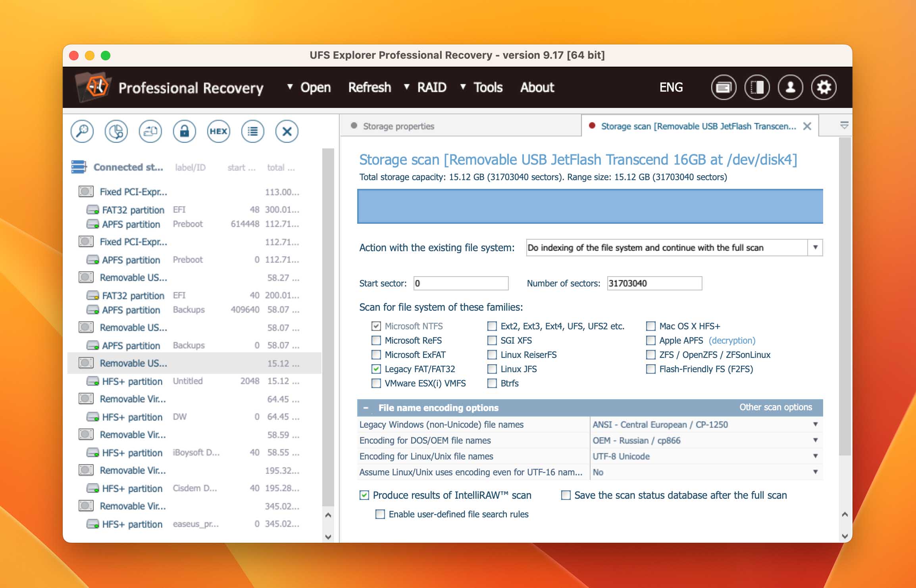Click the UFS Explorer folder logo
Screen dimensions: 916x588
(x=94, y=87)
